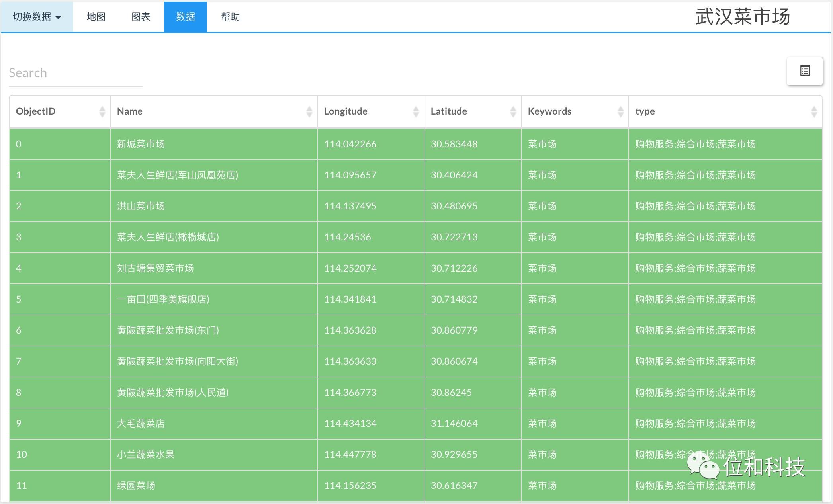
Task: Click the Name column header label
Action: 130,111
